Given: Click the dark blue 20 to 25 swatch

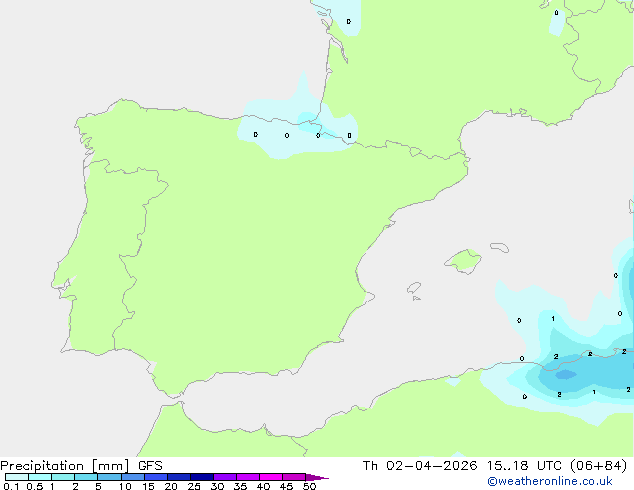Looking at the screenshot, I should 179,477.
